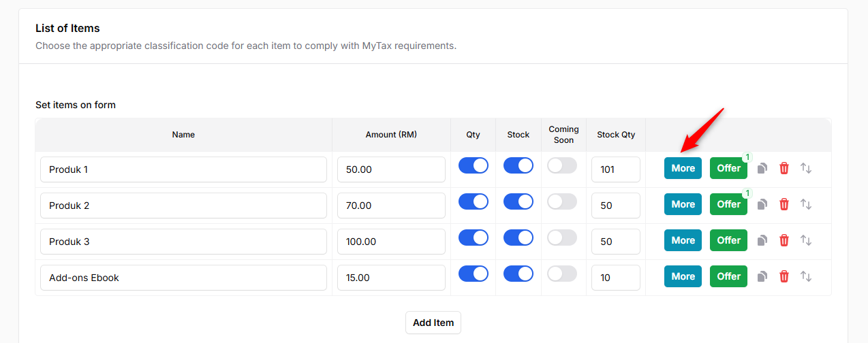
Task: Open More options for Produk 1
Action: click(683, 168)
